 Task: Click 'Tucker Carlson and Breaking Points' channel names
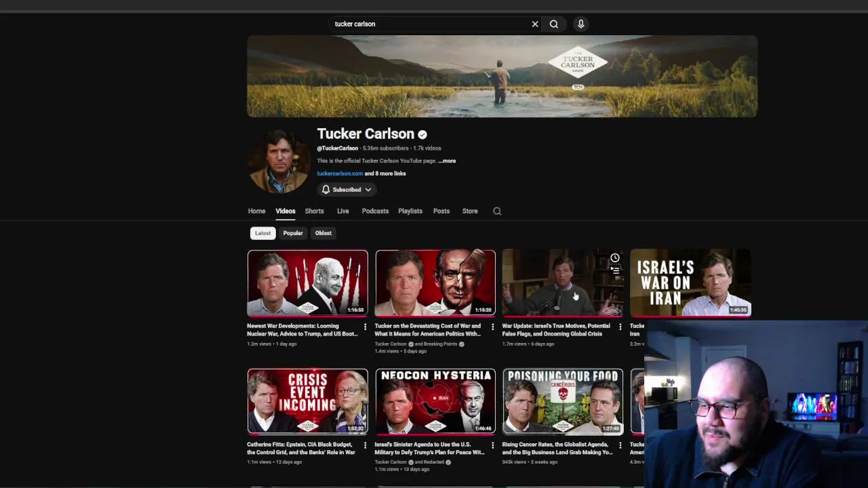coord(419,344)
